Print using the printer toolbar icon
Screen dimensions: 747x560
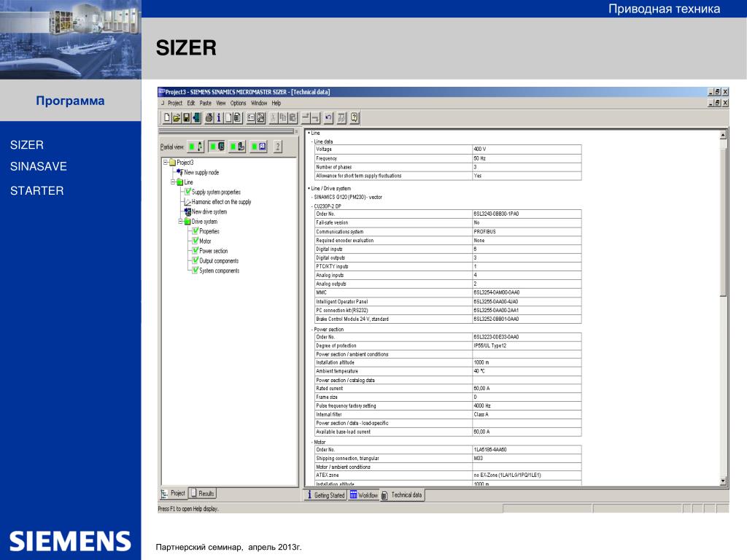(209, 117)
